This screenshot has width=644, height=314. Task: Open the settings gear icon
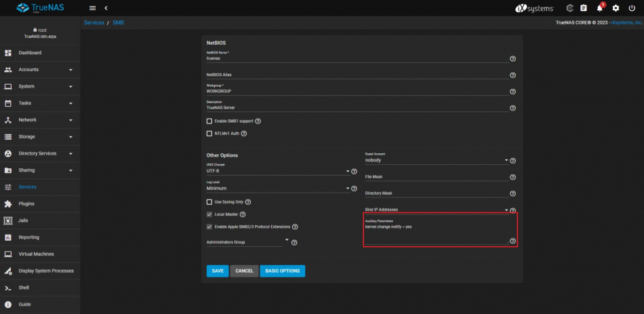tap(616, 8)
